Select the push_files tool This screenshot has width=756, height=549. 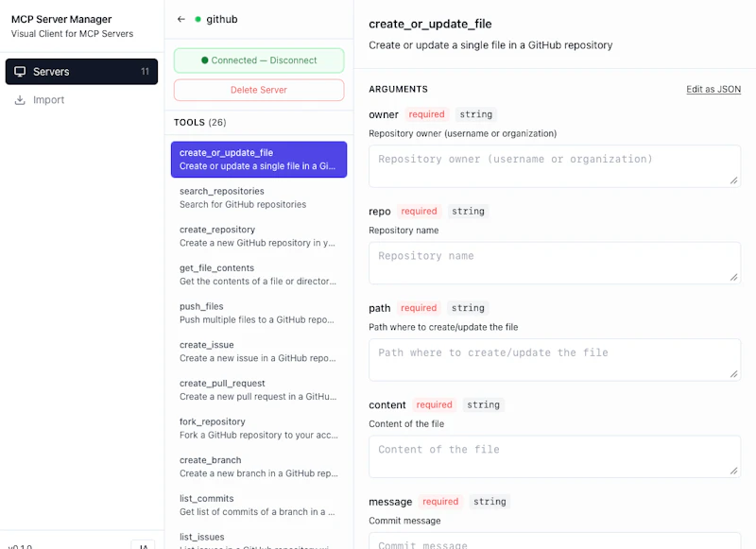tap(259, 314)
